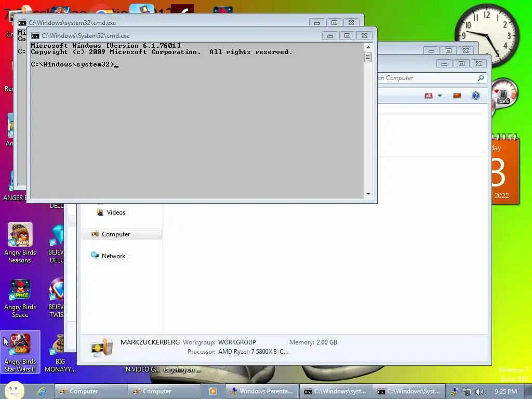Screen dimensions: 532x399
Task: Maximize the front System32 cmd.exe window
Action: click(x=347, y=36)
